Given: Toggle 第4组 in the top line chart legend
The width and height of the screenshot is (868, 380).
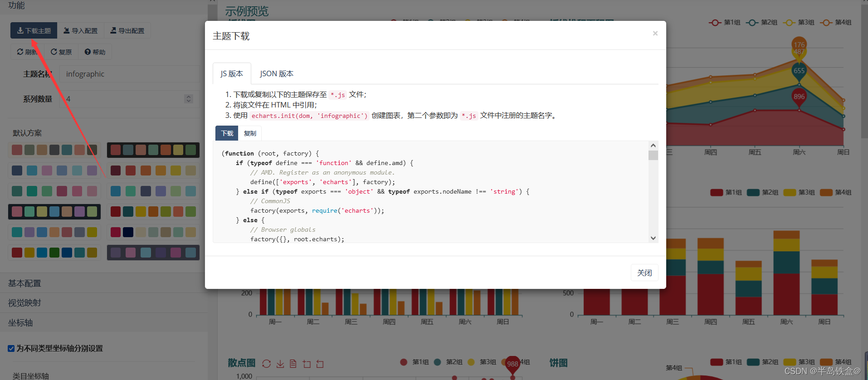Looking at the screenshot, I should click(x=836, y=22).
